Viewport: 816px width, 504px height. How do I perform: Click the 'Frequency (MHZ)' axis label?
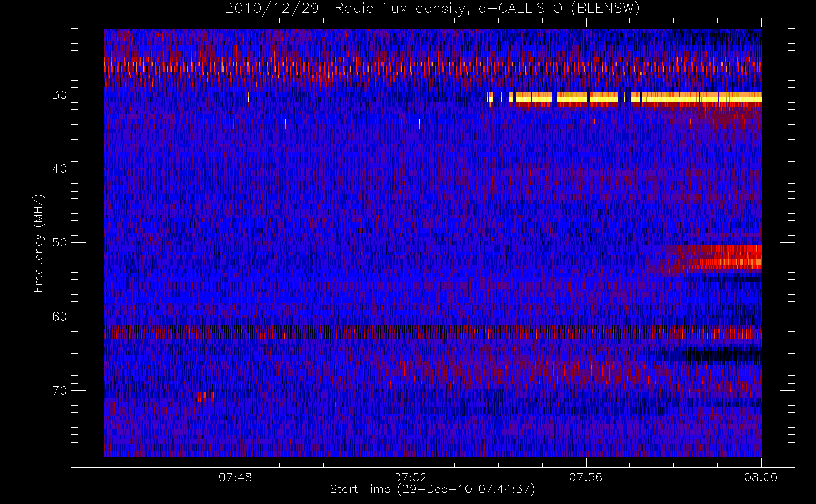point(39,243)
